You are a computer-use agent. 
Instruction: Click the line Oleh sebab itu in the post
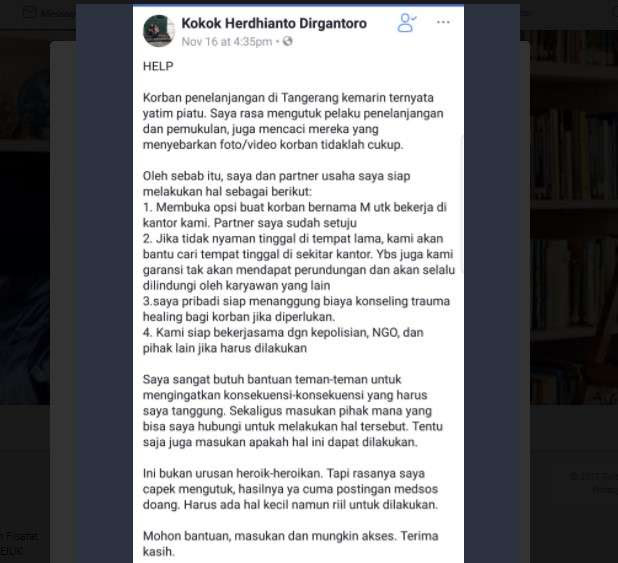click(277, 184)
